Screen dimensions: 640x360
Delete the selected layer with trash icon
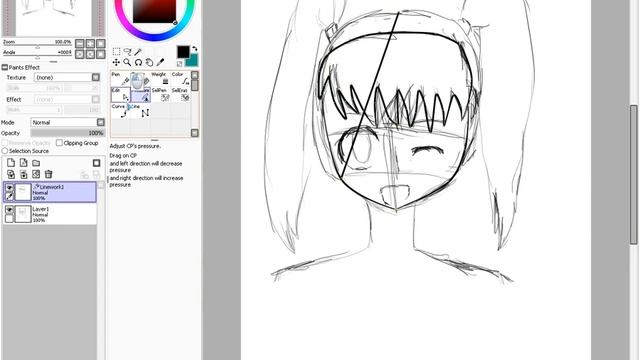[49, 174]
